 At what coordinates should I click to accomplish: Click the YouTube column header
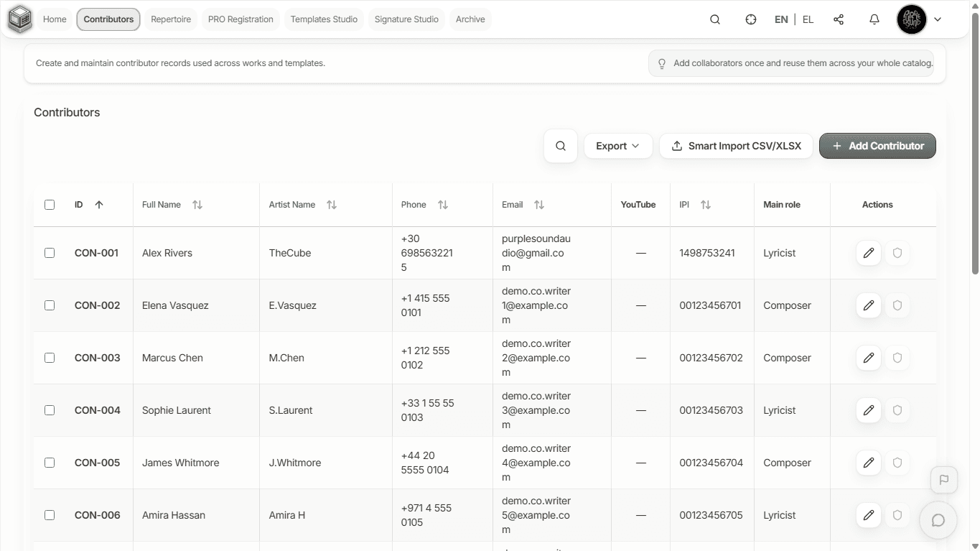click(638, 205)
